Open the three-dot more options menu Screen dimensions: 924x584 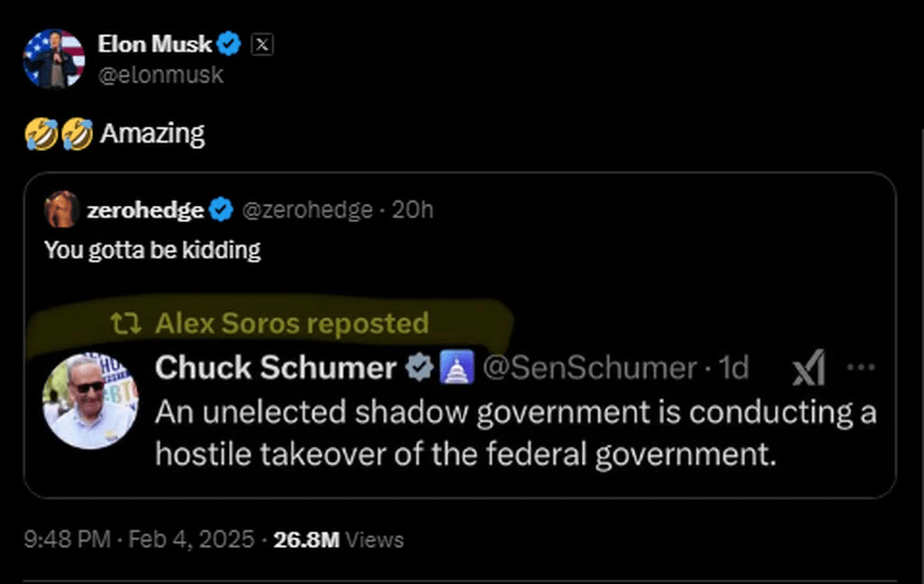click(862, 367)
